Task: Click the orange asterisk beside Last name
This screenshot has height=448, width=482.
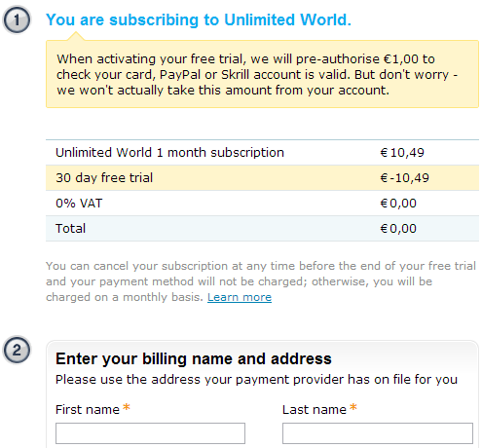Action: (x=353, y=407)
